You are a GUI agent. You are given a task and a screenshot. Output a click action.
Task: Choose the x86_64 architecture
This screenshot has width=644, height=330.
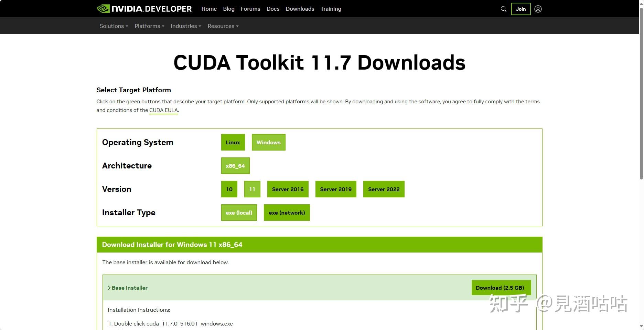point(235,166)
